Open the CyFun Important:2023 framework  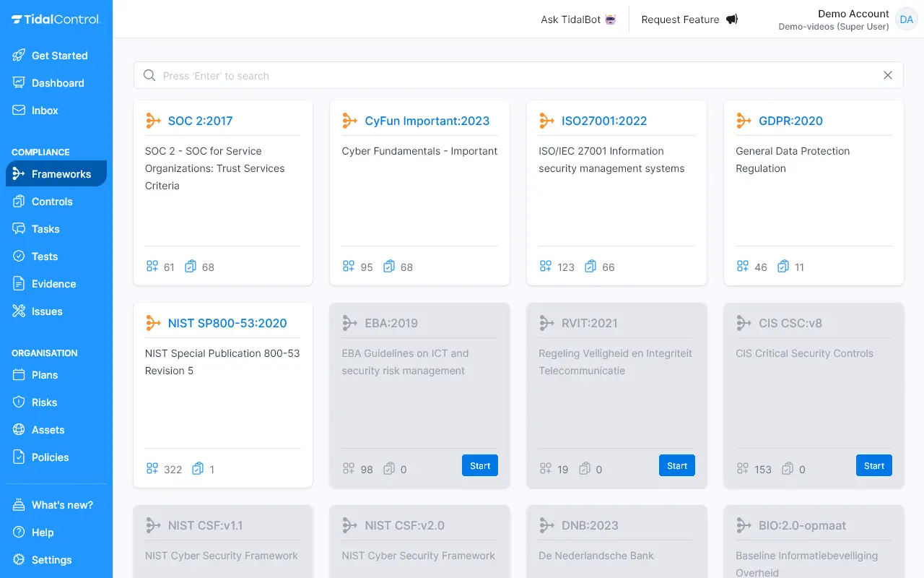point(427,121)
